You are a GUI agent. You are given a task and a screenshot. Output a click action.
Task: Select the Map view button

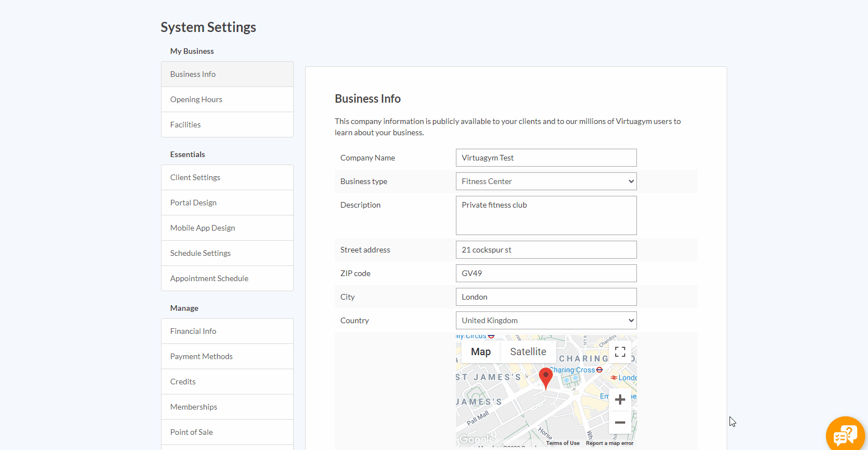481,352
